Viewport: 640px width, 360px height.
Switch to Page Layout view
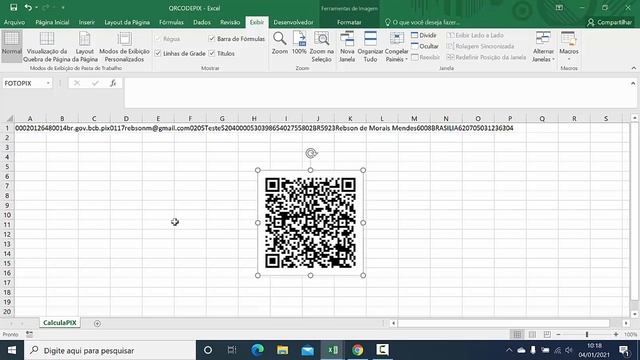pyautogui.click(x=84, y=46)
